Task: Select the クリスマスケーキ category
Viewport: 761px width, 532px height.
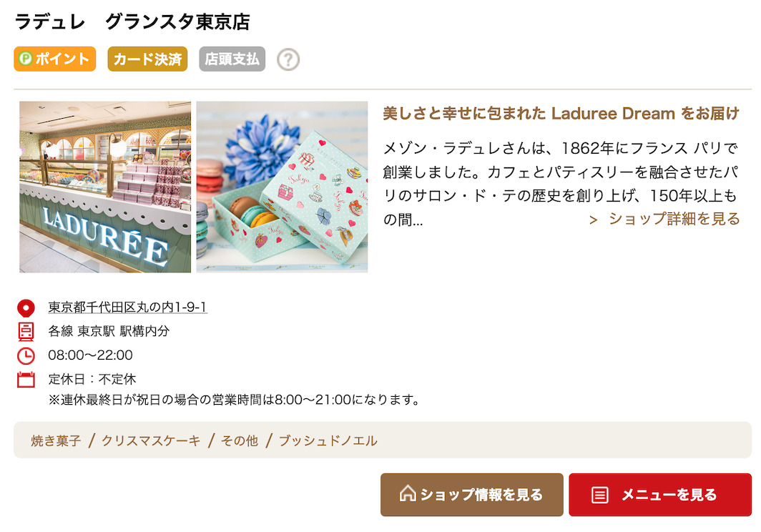Action: point(151,440)
